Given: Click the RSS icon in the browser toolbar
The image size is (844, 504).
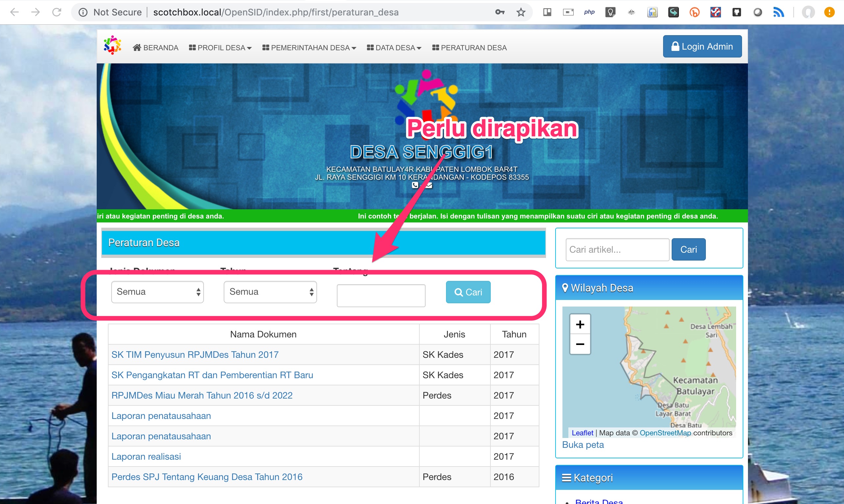Looking at the screenshot, I should (x=779, y=12).
